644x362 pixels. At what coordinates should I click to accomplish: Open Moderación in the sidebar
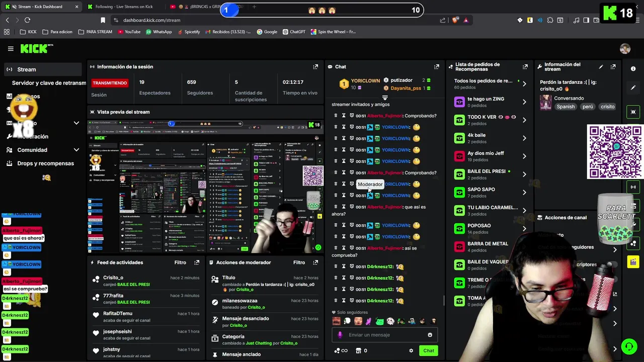point(33,136)
